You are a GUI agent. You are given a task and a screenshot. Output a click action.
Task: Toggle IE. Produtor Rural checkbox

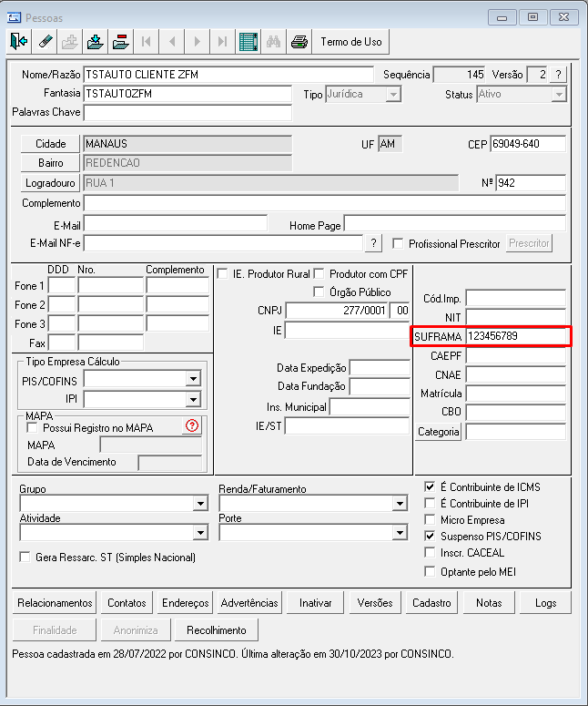pos(223,274)
